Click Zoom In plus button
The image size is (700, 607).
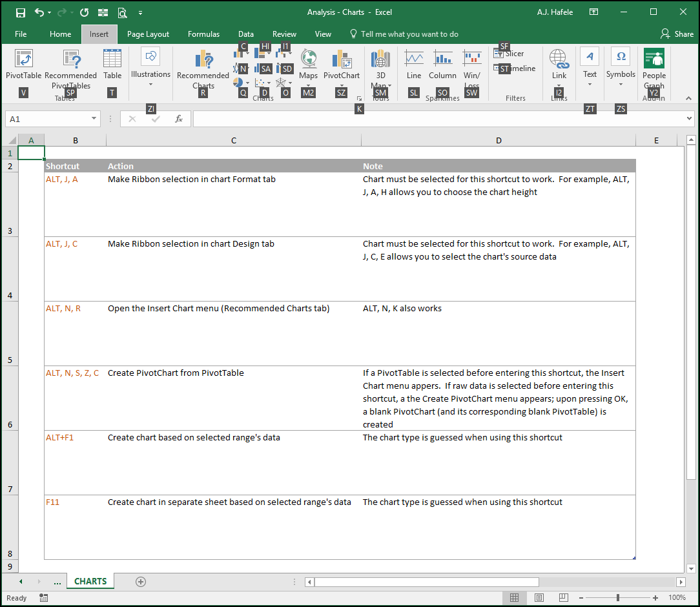tap(655, 597)
